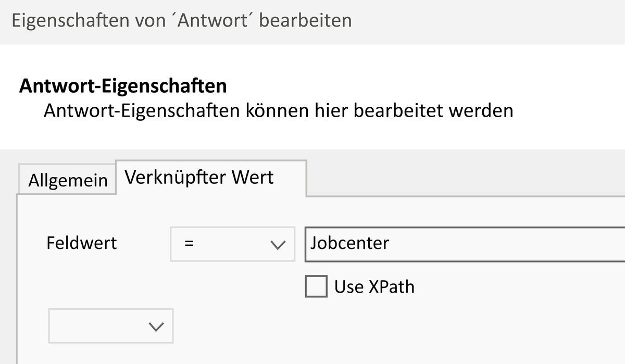This screenshot has height=364, width=625.
Task: Tick the square box next to Use XPath
Action: tap(316, 287)
